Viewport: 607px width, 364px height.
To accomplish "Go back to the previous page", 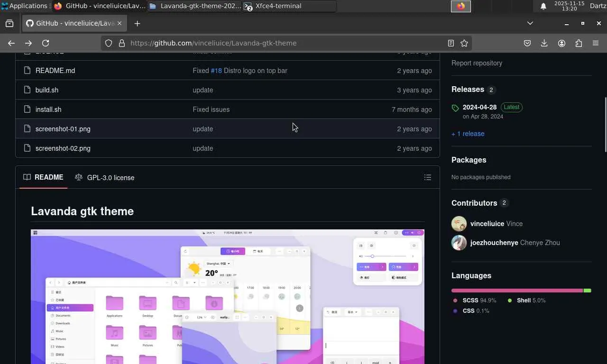I will 11,43.
